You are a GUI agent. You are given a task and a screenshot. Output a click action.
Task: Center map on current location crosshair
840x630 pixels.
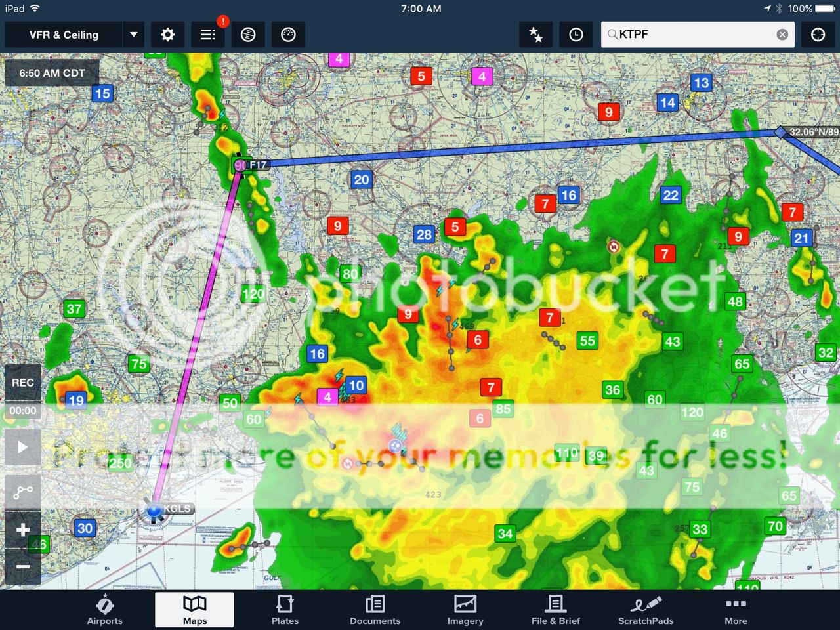[x=818, y=35]
